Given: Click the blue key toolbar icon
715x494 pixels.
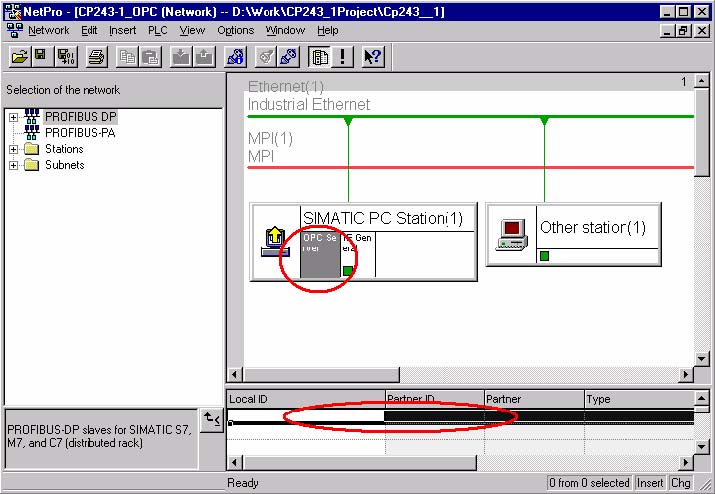Looking at the screenshot, I should click(x=288, y=57).
